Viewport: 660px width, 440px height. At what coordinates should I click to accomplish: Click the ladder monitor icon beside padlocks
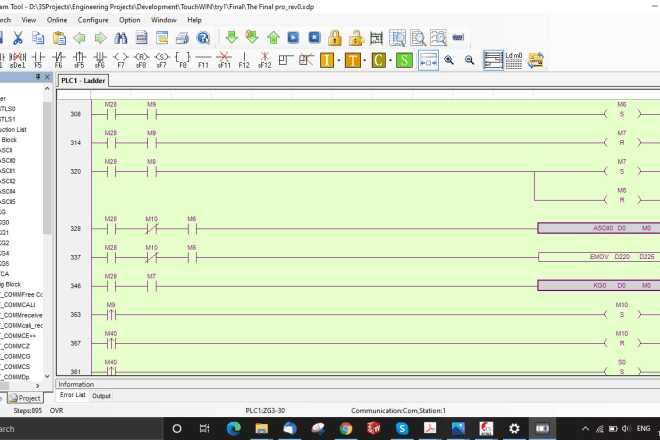[x=376, y=38]
